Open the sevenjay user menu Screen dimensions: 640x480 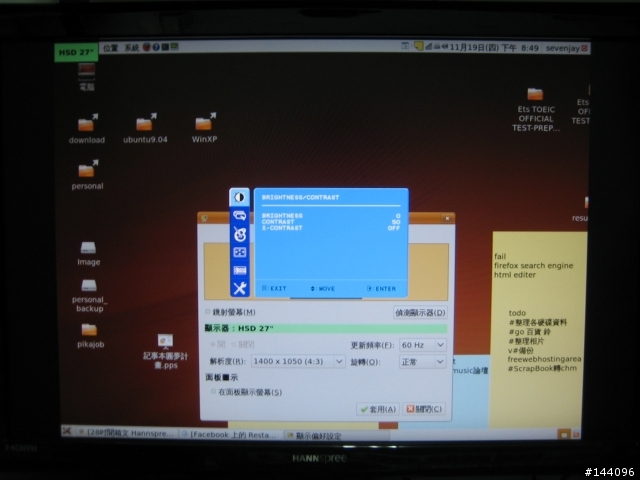pos(562,48)
